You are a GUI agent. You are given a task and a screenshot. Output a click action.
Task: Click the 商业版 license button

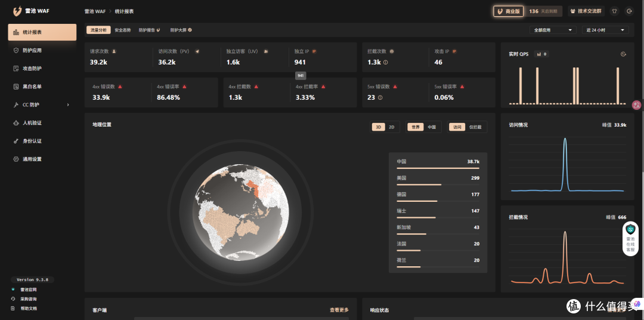[x=509, y=11]
